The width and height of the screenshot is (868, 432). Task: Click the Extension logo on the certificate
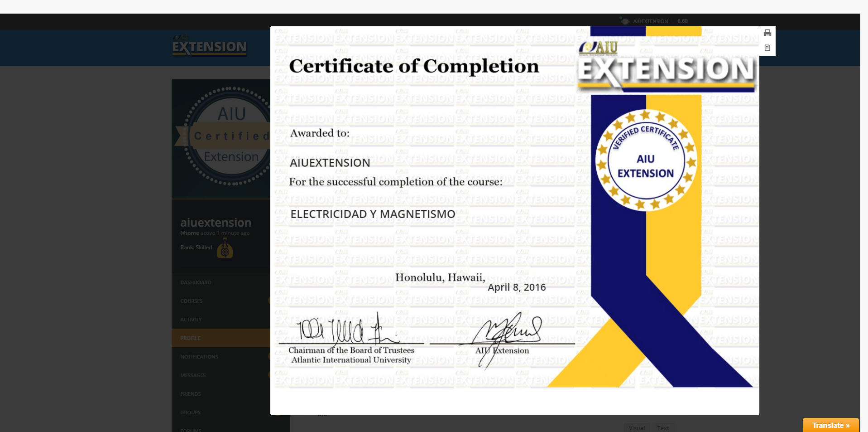coord(666,66)
